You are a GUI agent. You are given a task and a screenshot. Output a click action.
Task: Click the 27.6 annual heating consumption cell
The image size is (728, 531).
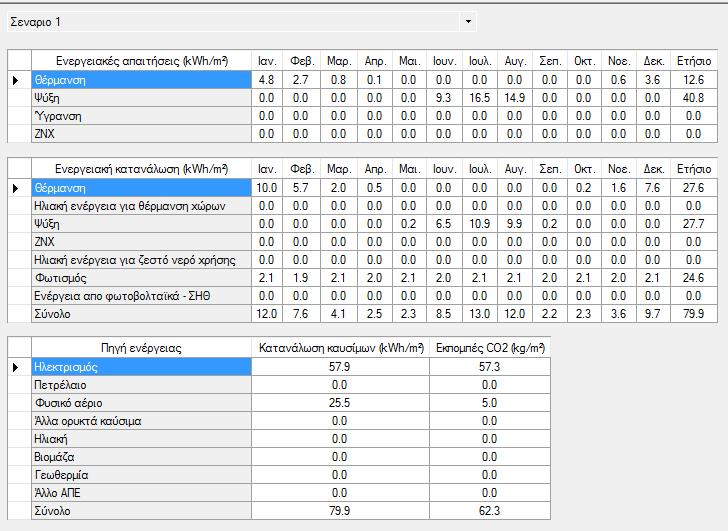694,188
